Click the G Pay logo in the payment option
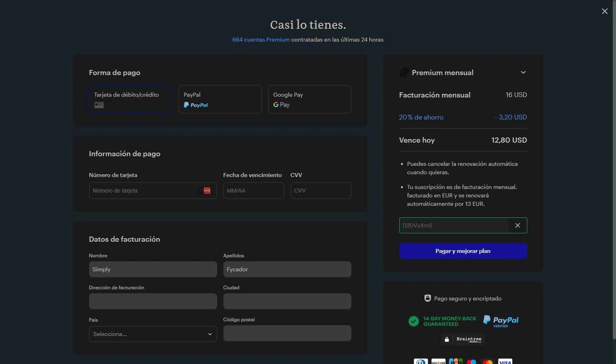Screen dimensions: 616x364 point(281,105)
